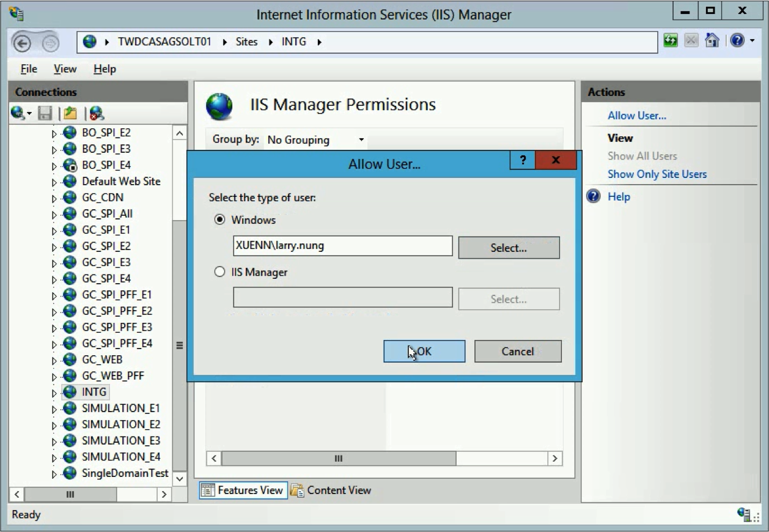Click the blue Help icon in the address toolbar
This screenshot has width=769, height=532.
coord(737,41)
